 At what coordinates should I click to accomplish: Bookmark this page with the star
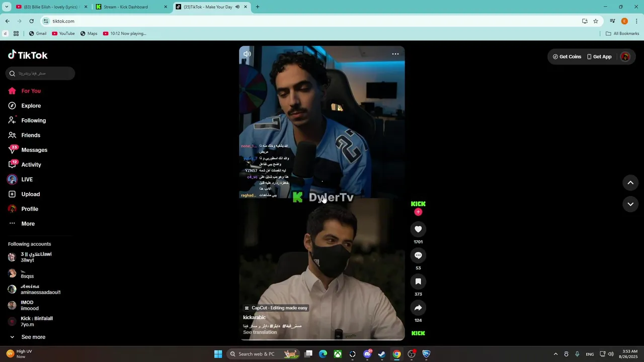(x=596, y=21)
